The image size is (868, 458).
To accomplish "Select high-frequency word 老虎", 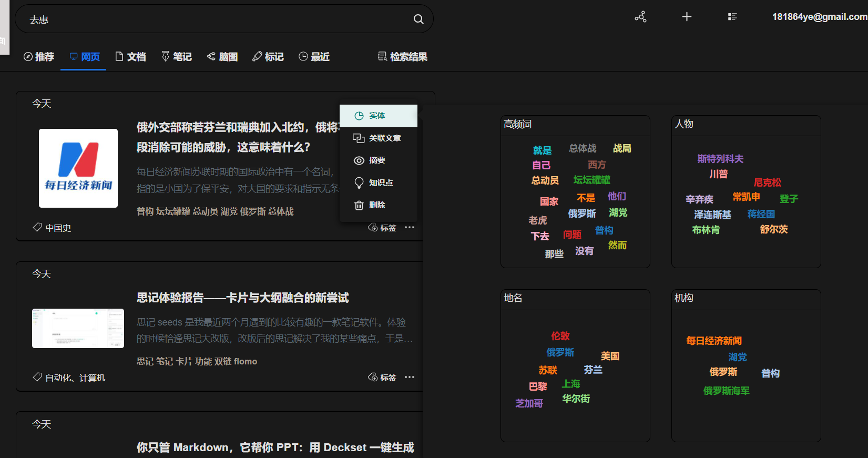I will [x=538, y=220].
